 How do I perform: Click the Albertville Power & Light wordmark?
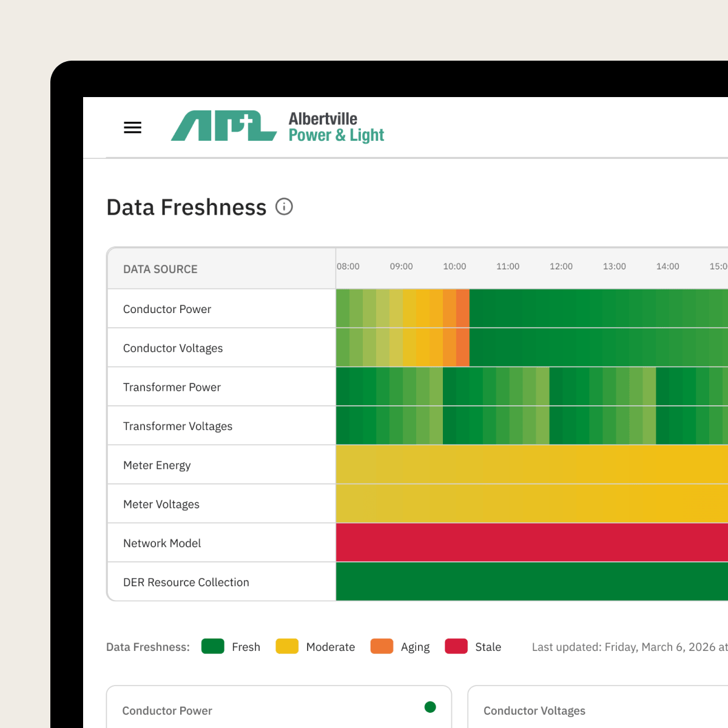coord(336,127)
